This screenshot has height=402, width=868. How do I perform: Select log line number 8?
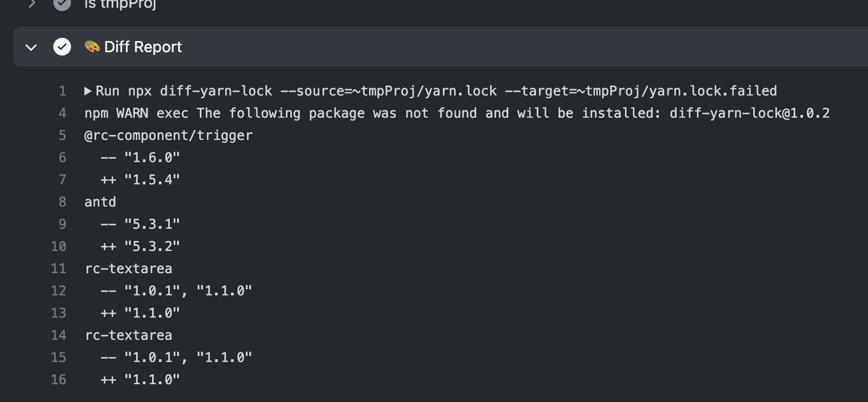click(62, 202)
